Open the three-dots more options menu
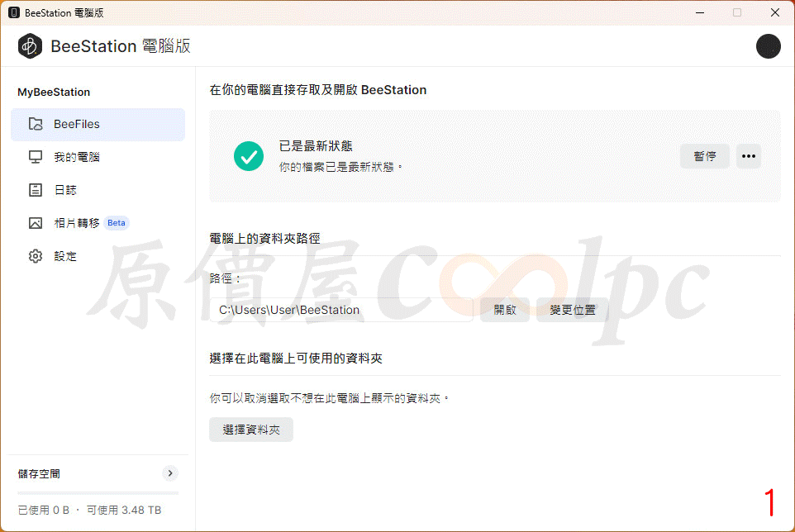 click(x=749, y=156)
